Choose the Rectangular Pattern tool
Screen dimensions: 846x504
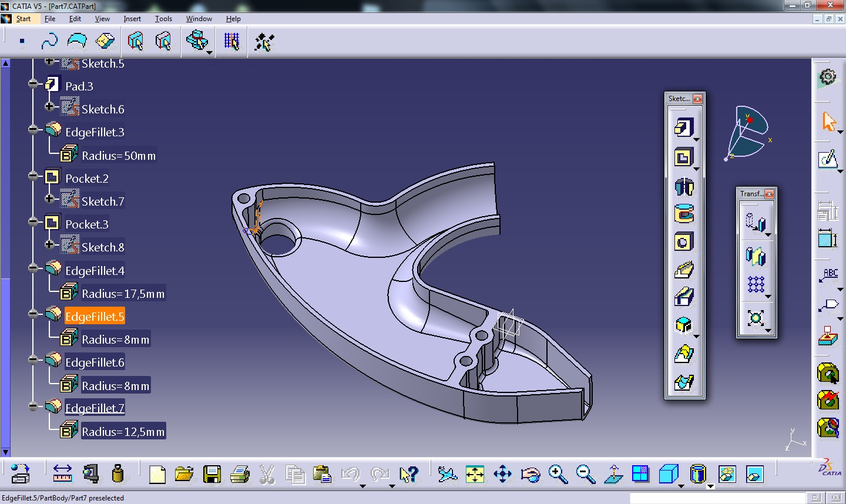pos(756,285)
